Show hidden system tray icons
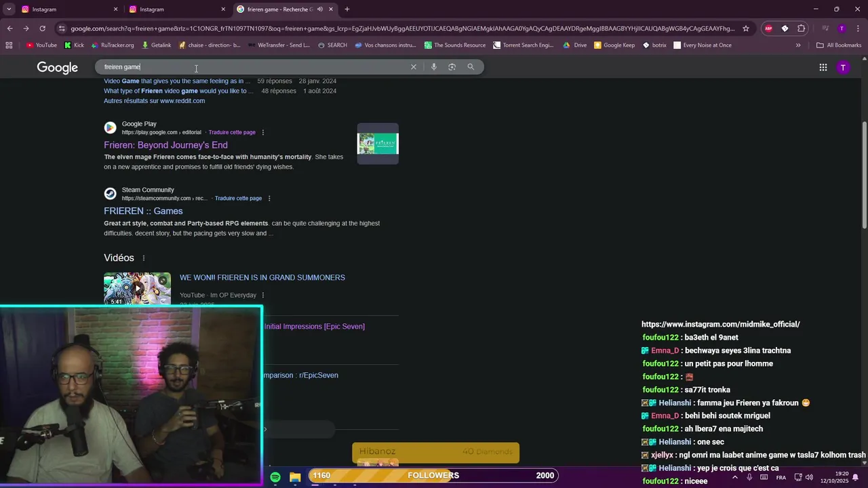This screenshot has height=488, width=868. pyautogui.click(x=734, y=477)
